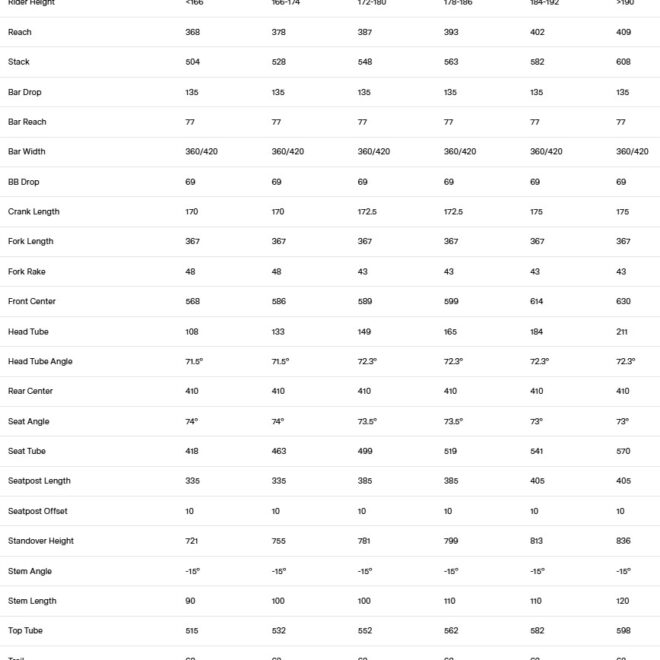Select the Stem Angle row label
This screenshot has height=660, width=660.
click(30, 571)
